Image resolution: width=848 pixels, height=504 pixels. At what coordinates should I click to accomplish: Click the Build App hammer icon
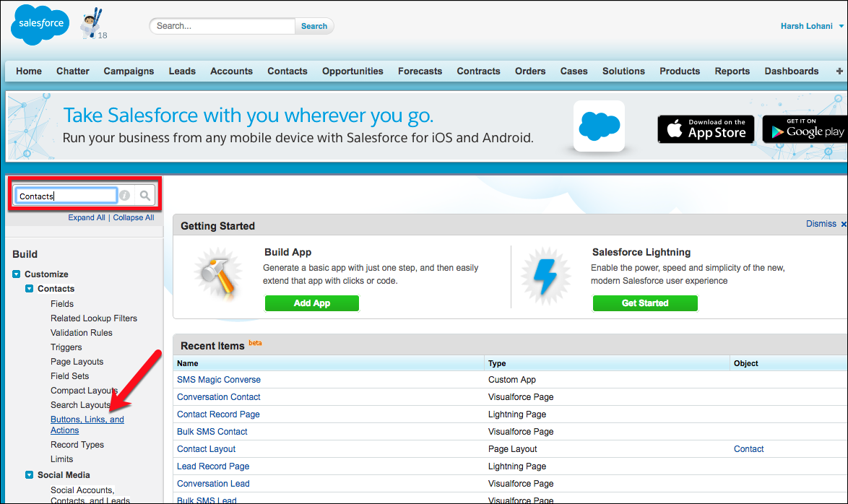(218, 274)
